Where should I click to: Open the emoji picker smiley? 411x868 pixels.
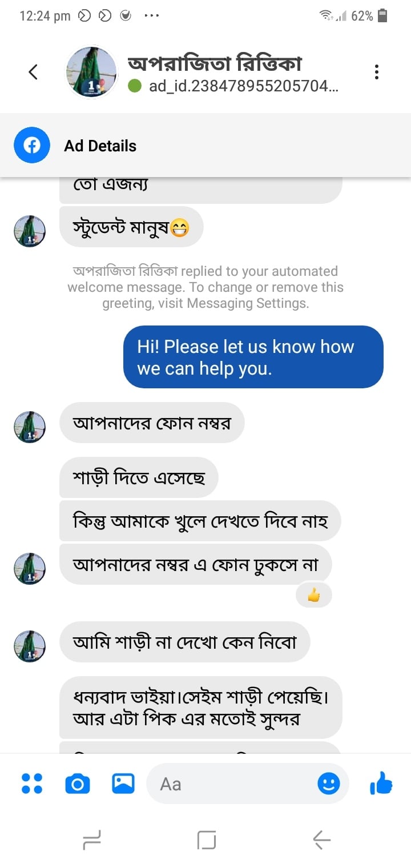(328, 783)
